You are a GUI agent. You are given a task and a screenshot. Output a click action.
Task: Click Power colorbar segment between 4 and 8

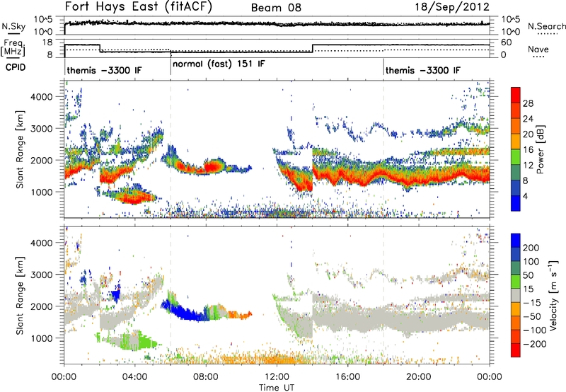point(516,188)
